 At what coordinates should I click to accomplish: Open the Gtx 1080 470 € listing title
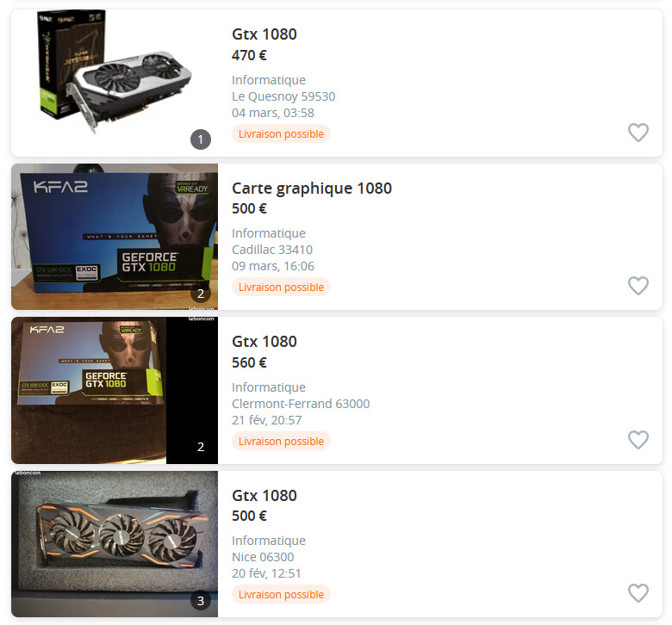264,34
